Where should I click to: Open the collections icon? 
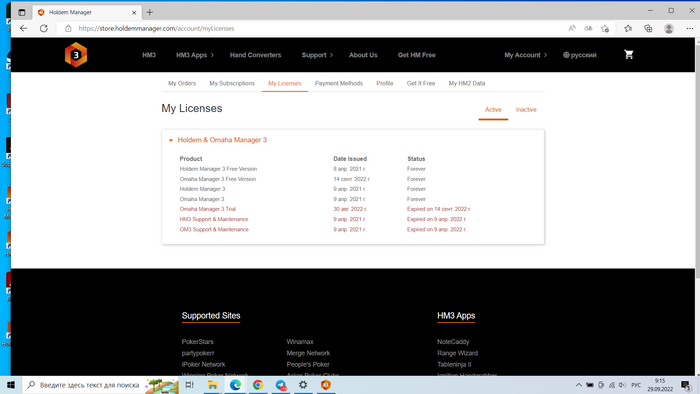pyautogui.click(x=648, y=28)
